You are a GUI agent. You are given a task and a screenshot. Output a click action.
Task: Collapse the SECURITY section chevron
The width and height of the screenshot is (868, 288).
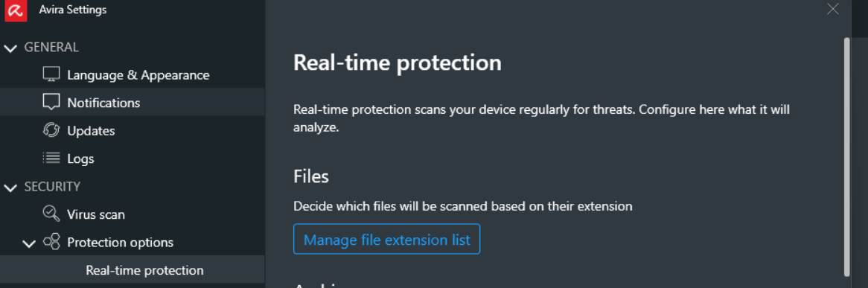[x=10, y=188]
